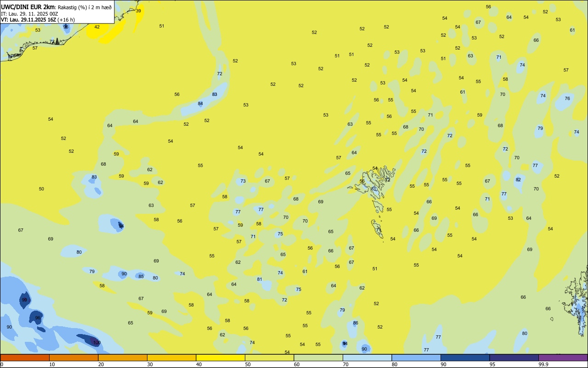Viewport: 588px width, 368px height.
Task: Click the '100' humidity value on the map
Action: (x=97, y=343)
